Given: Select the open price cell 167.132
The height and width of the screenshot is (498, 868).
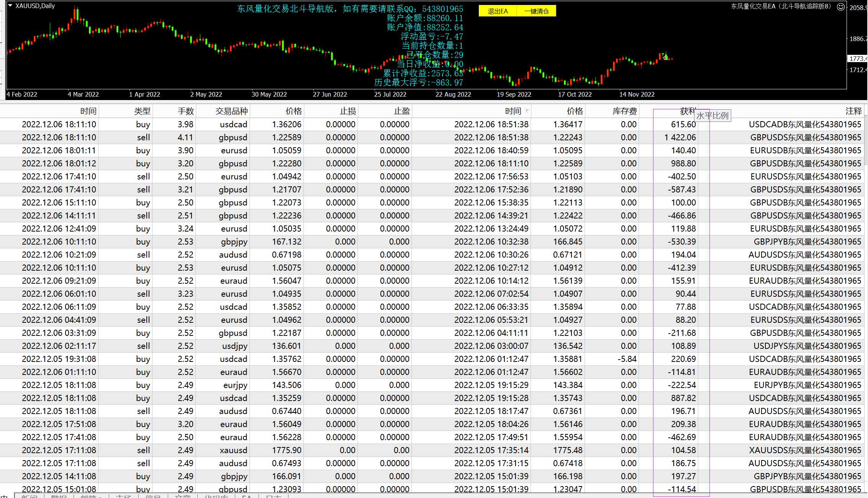Looking at the screenshot, I should [287, 242].
